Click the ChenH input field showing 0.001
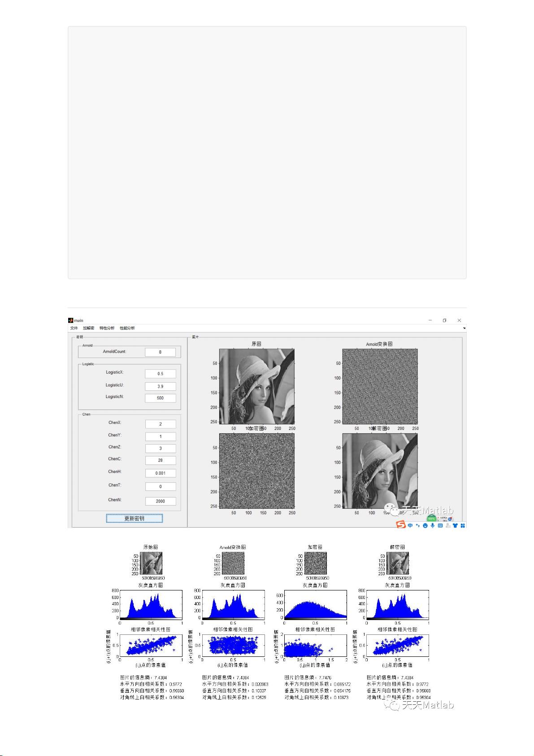The height and width of the screenshot is (756, 534). point(160,473)
